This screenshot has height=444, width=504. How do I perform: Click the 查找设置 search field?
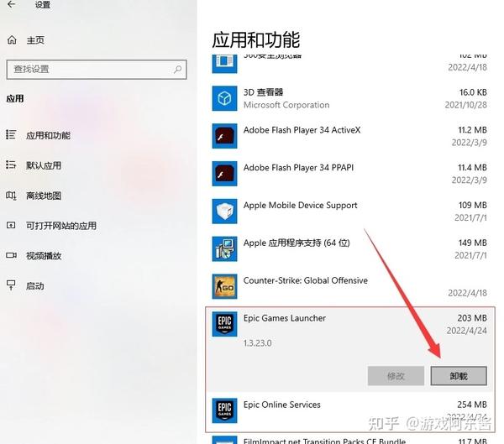(x=97, y=70)
